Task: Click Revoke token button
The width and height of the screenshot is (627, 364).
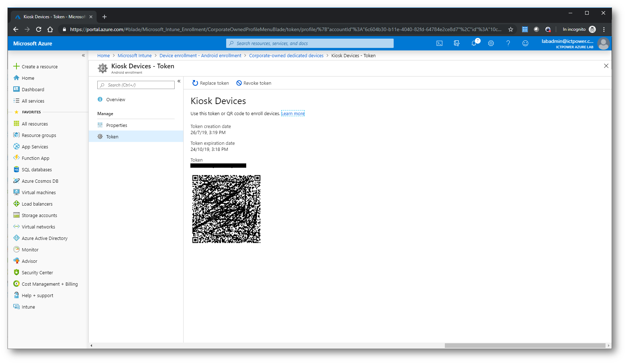Action: click(x=254, y=83)
